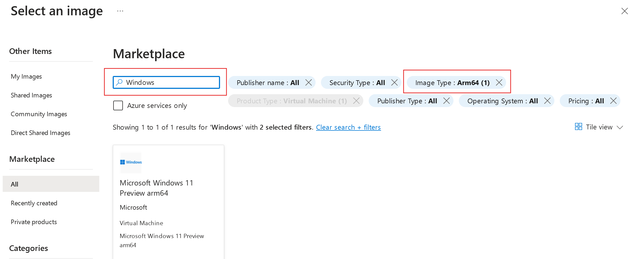Select Private products in sidebar

click(x=34, y=222)
